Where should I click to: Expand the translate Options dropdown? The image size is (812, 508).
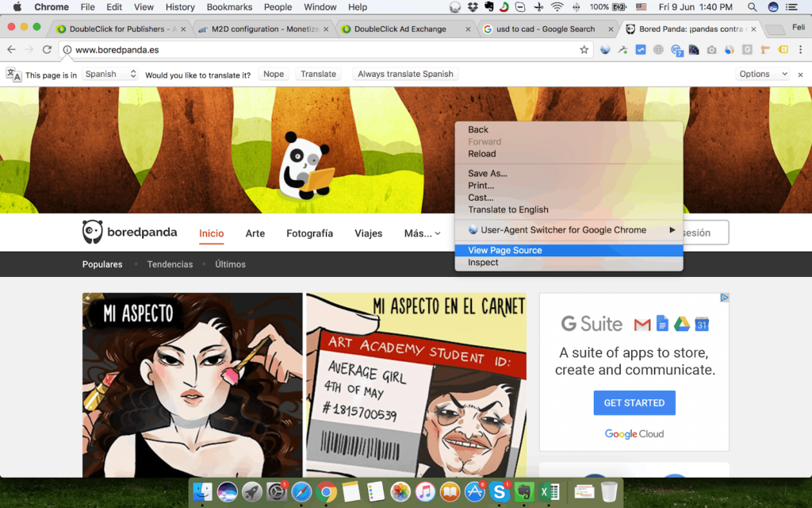click(763, 74)
